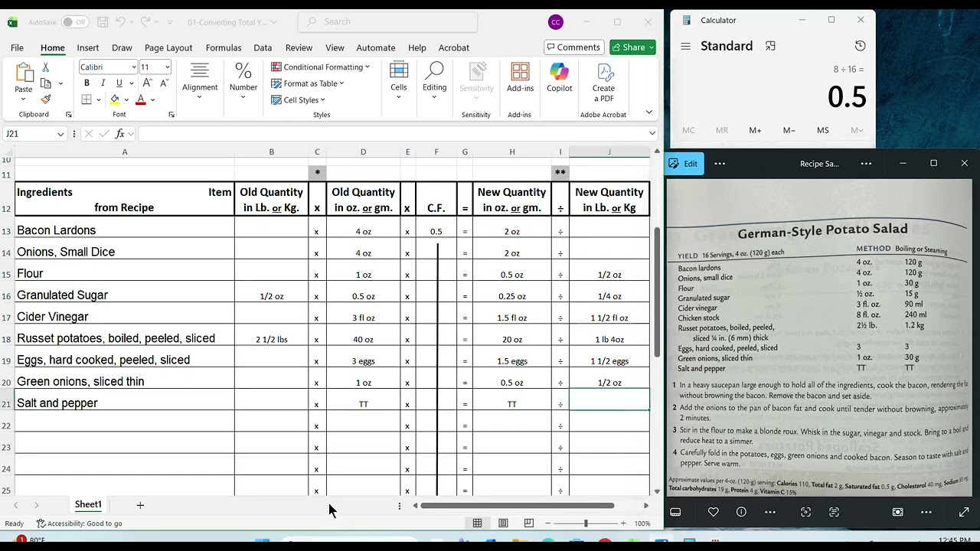Click the heart favorite icon in Photos
Screen dimensions: 980x551
pyautogui.click(x=713, y=512)
